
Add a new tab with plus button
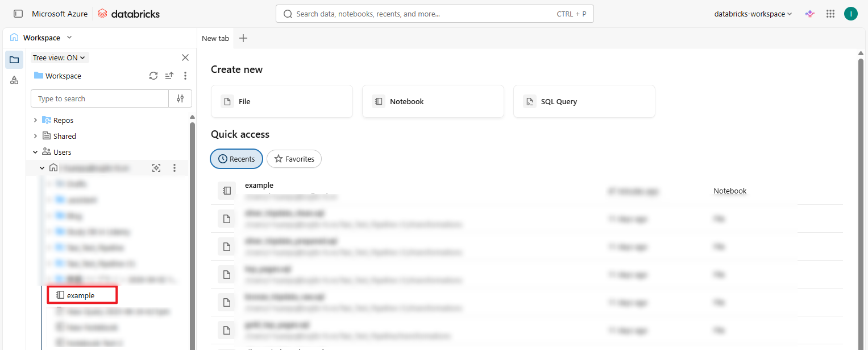243,38
